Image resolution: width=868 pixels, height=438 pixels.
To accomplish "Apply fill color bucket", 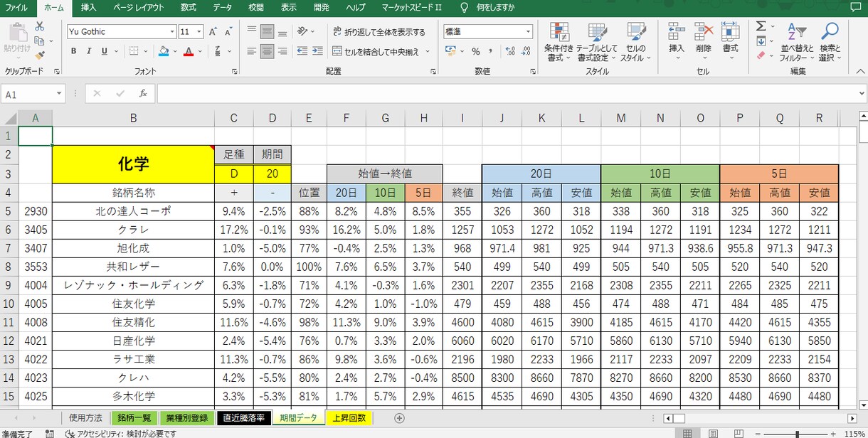I will tap(164, 51).
